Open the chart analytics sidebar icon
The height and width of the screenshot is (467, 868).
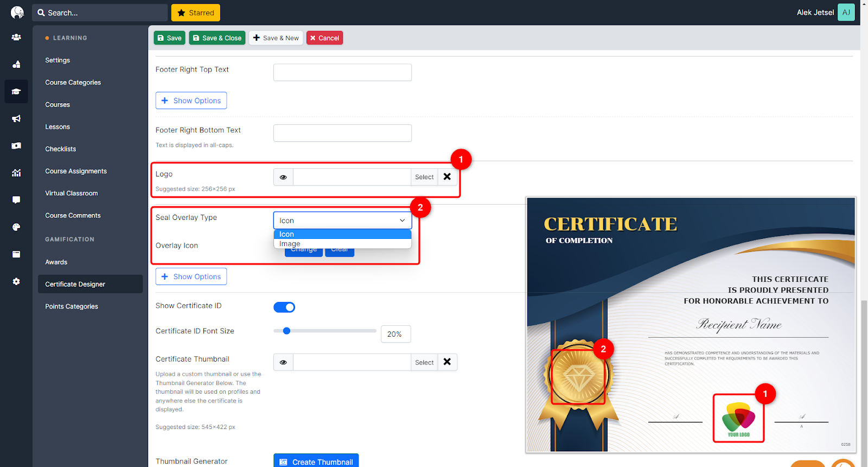tap(16, 173)
